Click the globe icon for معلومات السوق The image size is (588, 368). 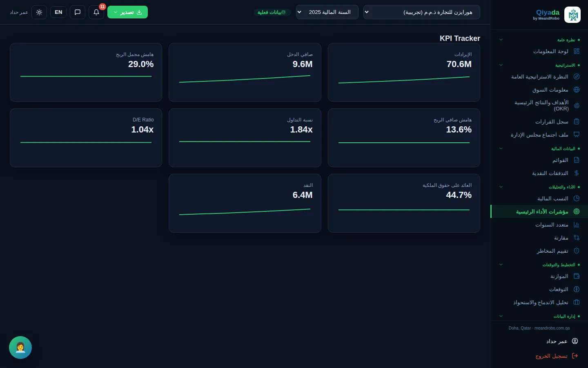pos(577,90)
